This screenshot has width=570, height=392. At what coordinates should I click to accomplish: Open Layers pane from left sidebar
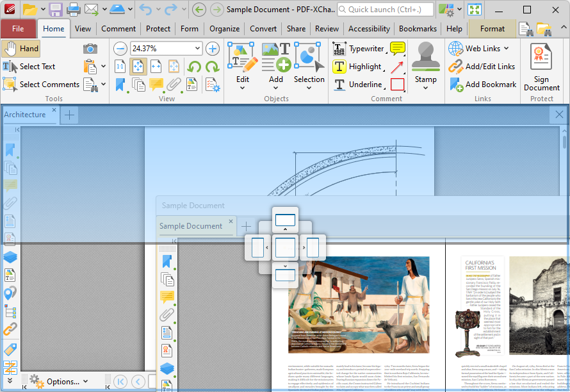click(10, 257)
